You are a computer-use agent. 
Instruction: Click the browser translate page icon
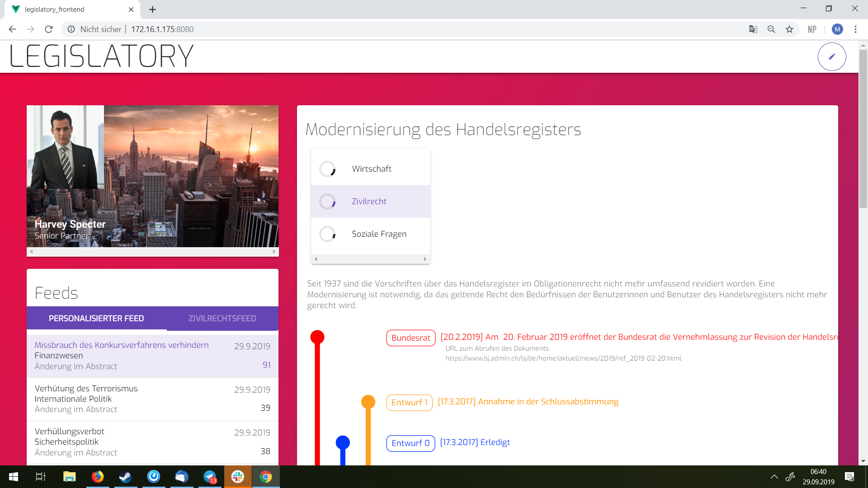(x=753, y=29)
